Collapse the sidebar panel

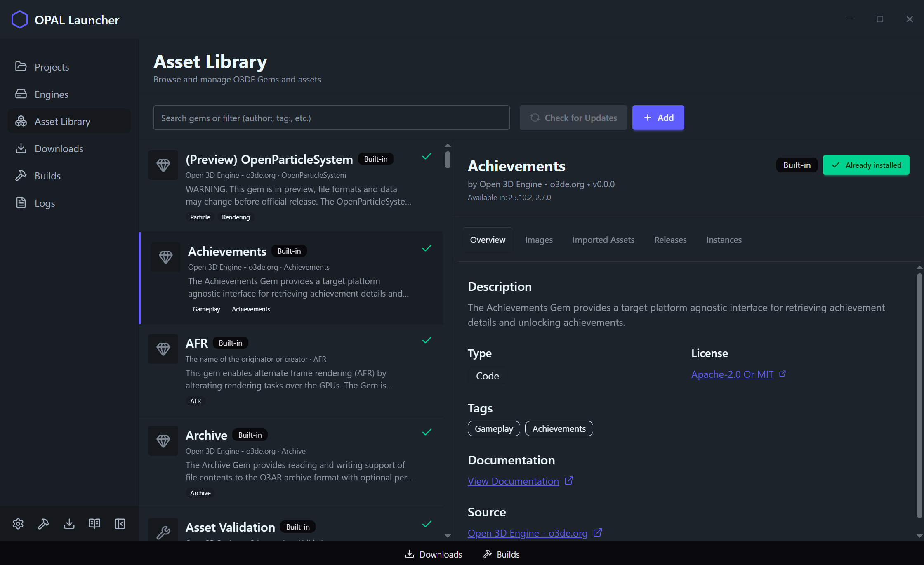tap(120, 524)
